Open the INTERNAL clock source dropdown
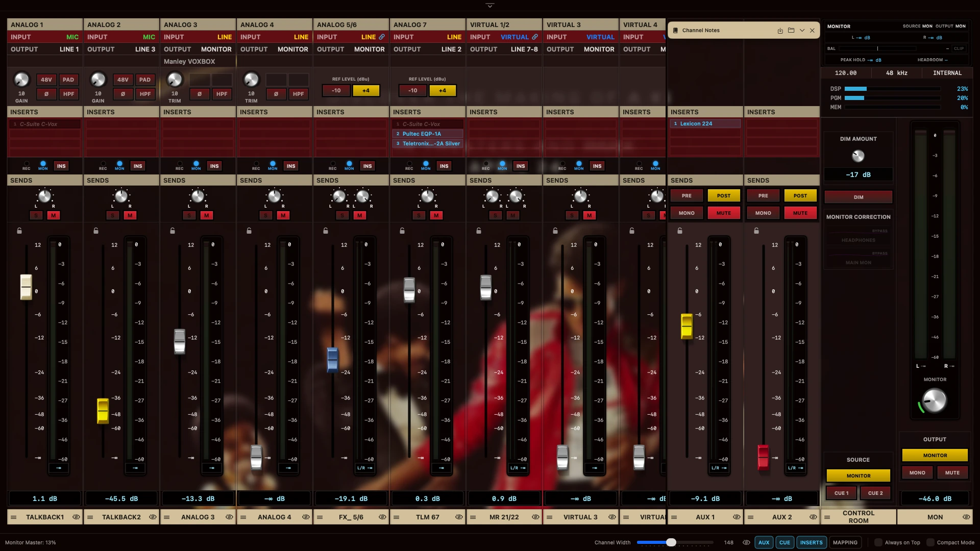 947,73
